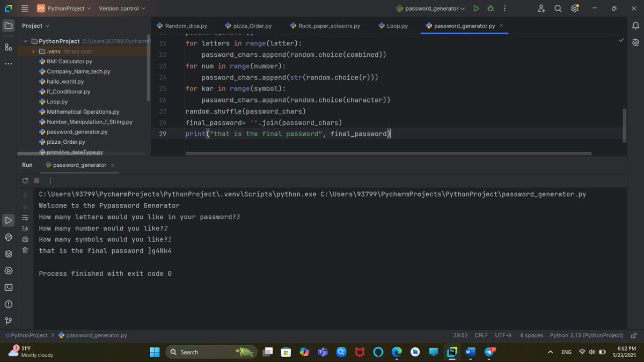Open the Version control dropdown
644x362 pixels.
tap(122, 9)
